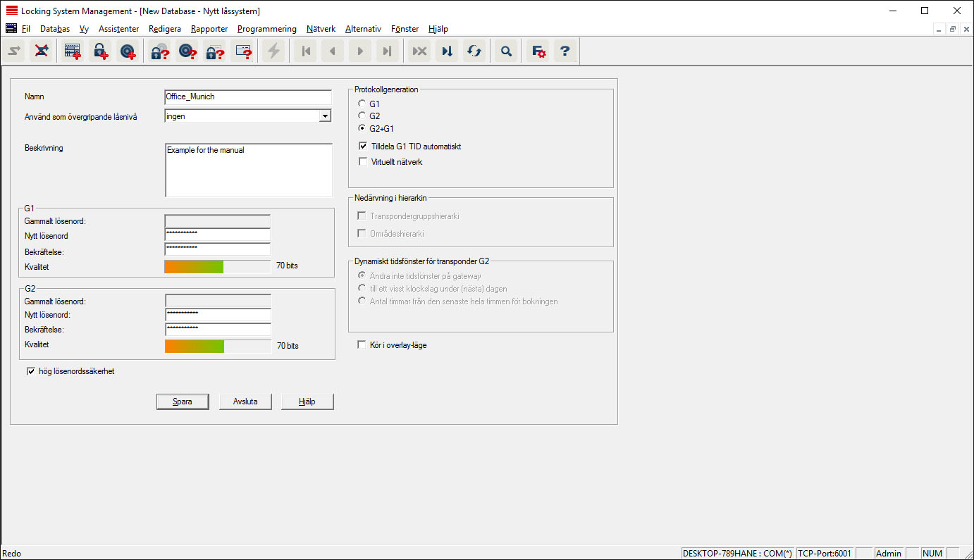
Task: Open the Programmering menu
Action: (266, 29)
